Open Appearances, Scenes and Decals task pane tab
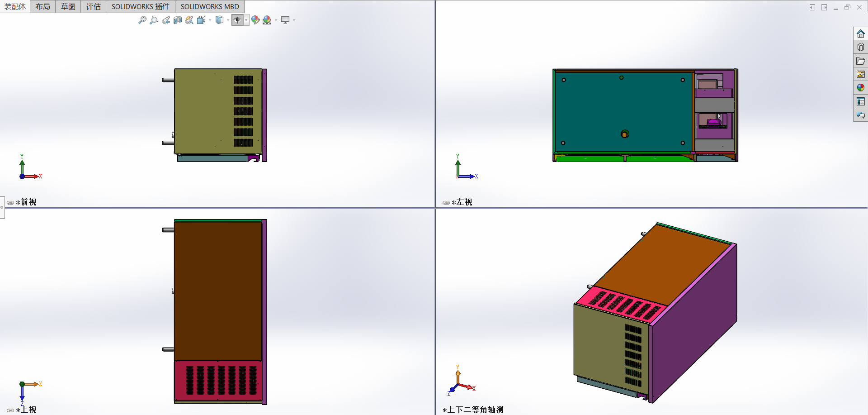 coord(861,88)
